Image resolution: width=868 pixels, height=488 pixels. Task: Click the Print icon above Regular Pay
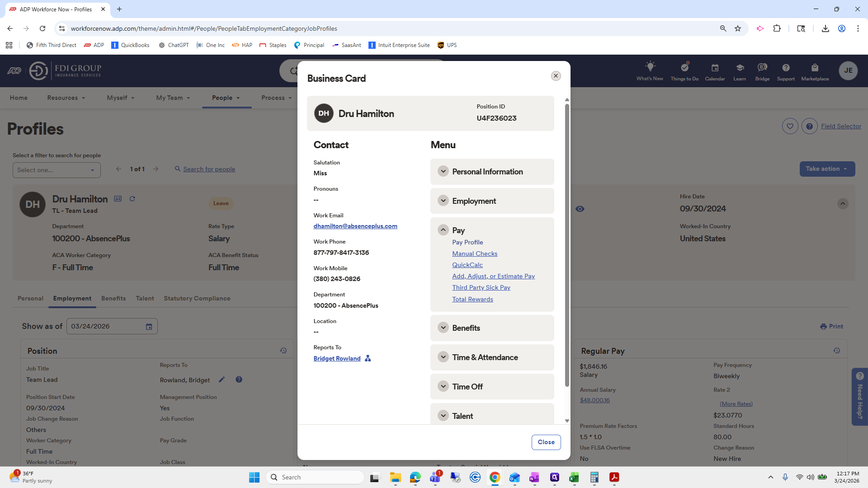coord(831,326)
